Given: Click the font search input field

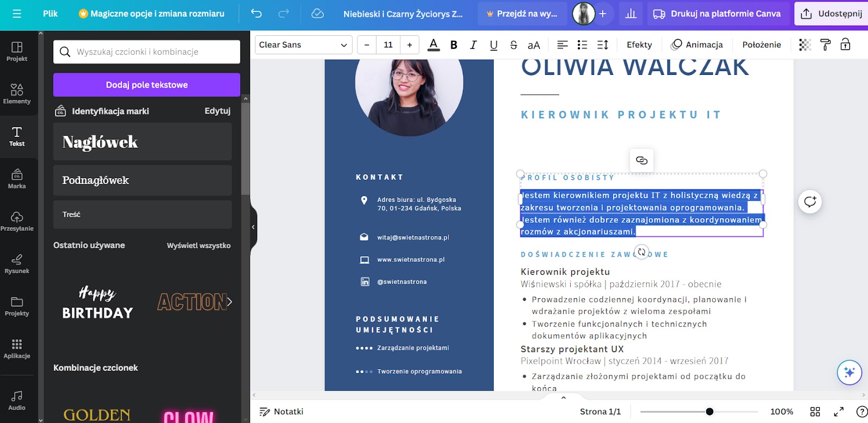Looking at the screenshot, I should [x=146, y=52].
